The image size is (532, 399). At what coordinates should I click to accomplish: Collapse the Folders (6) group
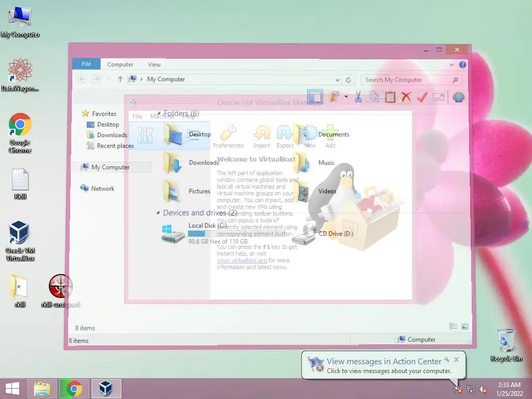(x=158, y=113)
